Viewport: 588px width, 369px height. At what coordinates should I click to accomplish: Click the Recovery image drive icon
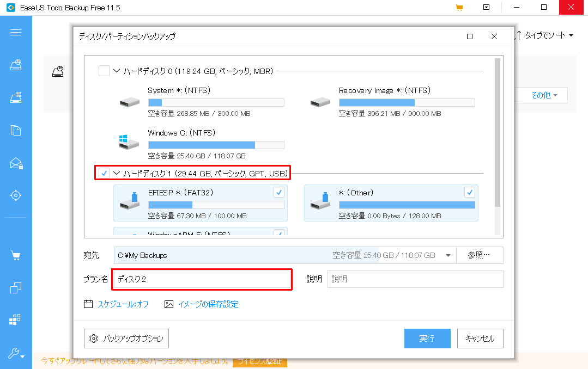pos(320,102)
